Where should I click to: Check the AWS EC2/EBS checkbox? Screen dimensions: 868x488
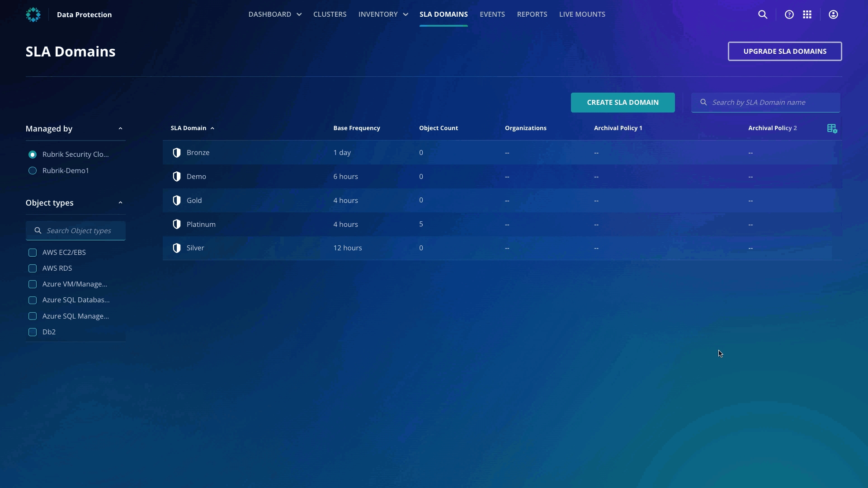pyautogui.click(x=33, y=253)
